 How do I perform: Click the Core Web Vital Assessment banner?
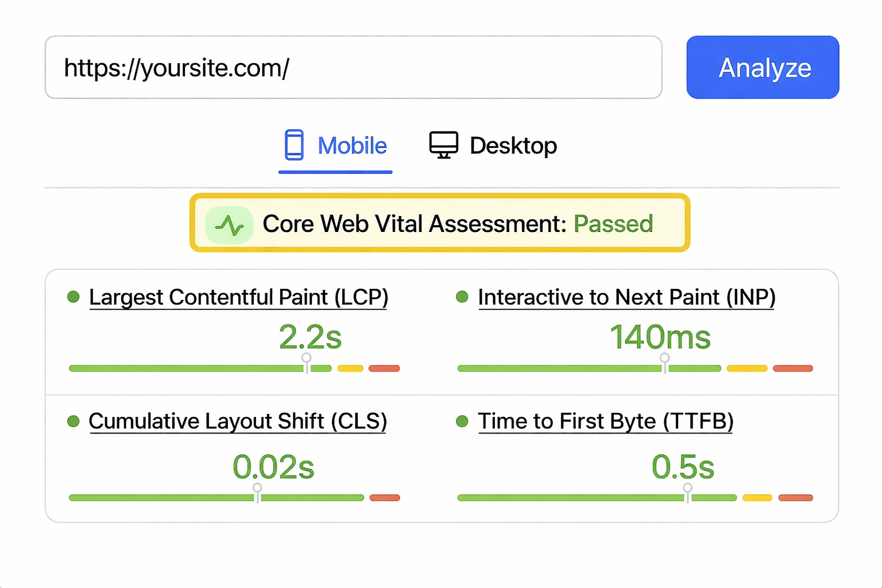click(x=440, y=223)
